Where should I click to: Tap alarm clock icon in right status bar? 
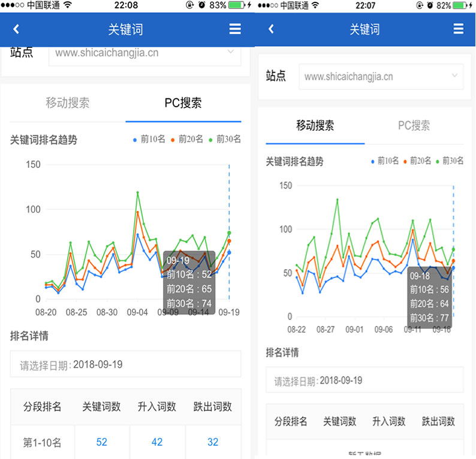[x=430, y=5]
